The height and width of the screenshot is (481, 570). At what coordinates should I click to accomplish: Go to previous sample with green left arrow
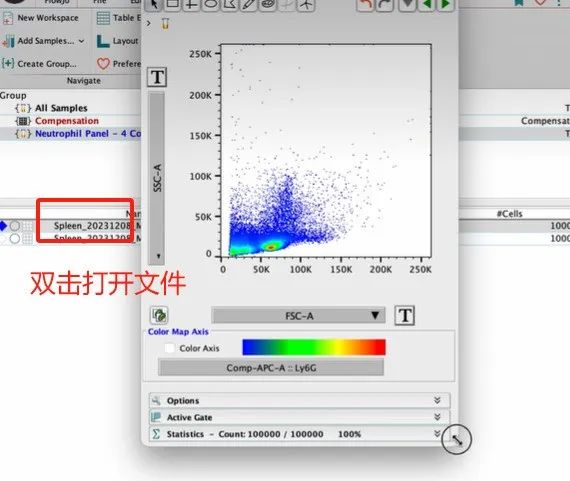427,4
